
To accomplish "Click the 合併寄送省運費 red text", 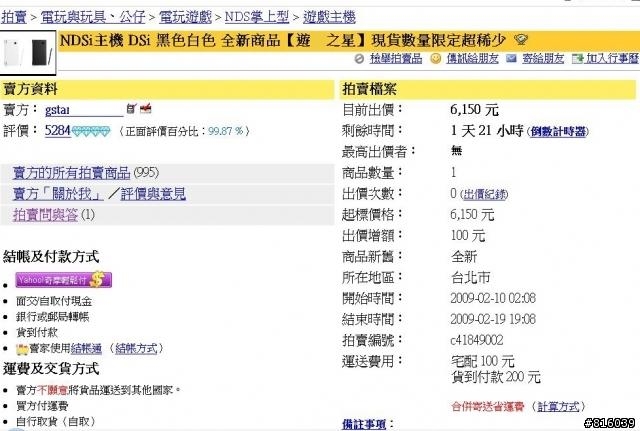I will click(x=488, y=407).
